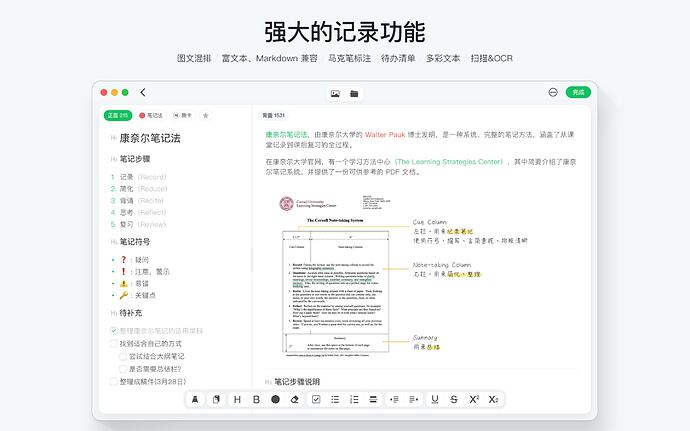Click the back arrow in title bar
This screenshot has width=690, height=431.
point(143,93)
